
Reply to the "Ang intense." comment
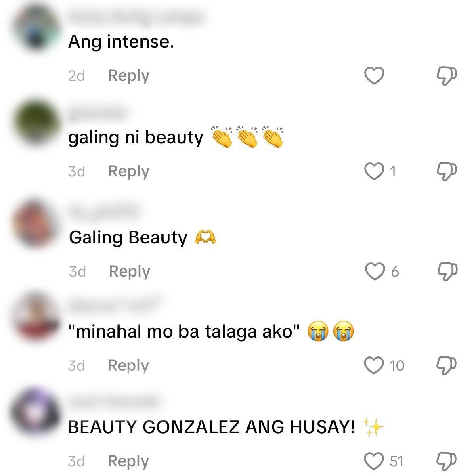pyautogui.click(x=129, y=76)
